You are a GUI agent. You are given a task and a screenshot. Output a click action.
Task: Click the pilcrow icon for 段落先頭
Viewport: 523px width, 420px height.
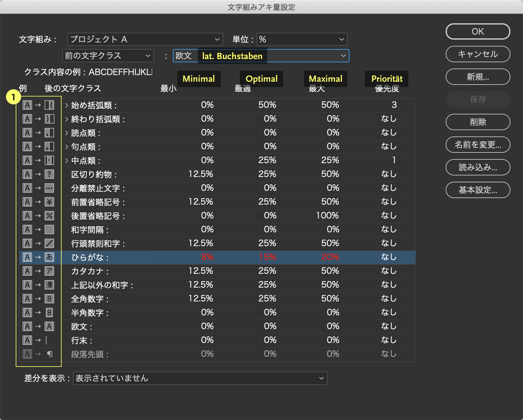click(x=49, y=354)
